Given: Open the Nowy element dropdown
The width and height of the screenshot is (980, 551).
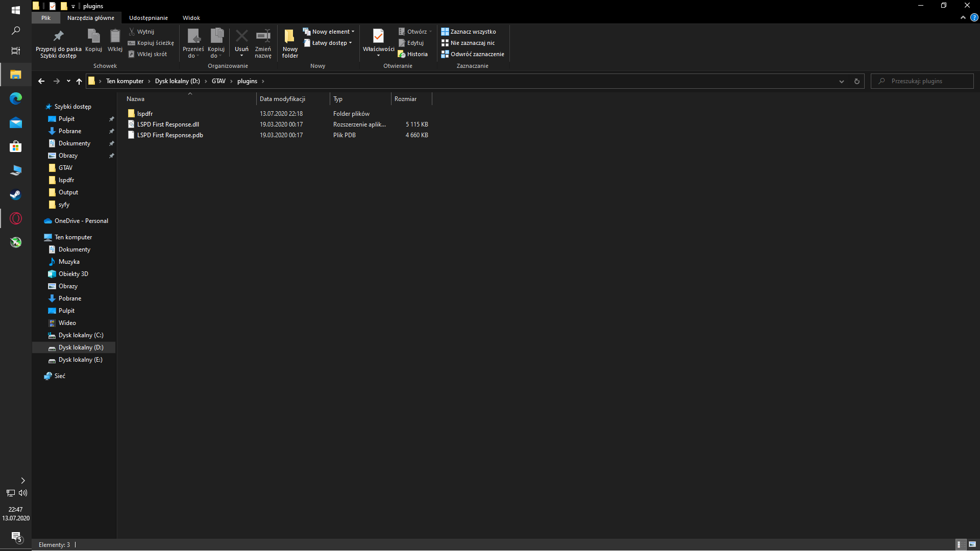Looking at the screenshot, I should [331, 32].
